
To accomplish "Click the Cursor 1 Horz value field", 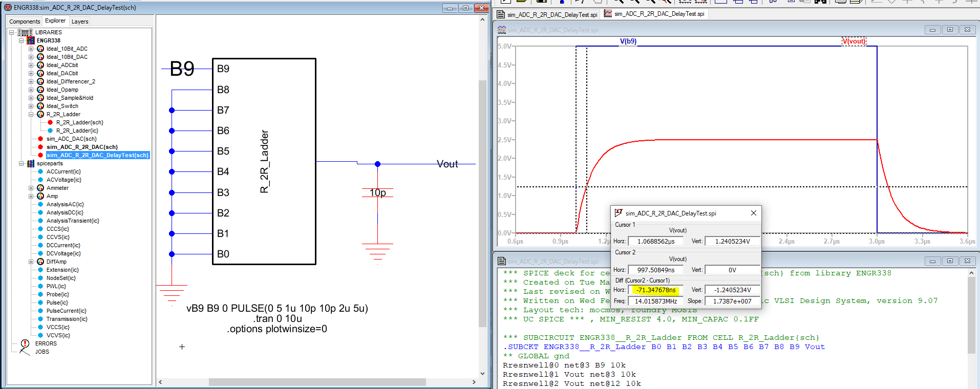I will [655, 241].
